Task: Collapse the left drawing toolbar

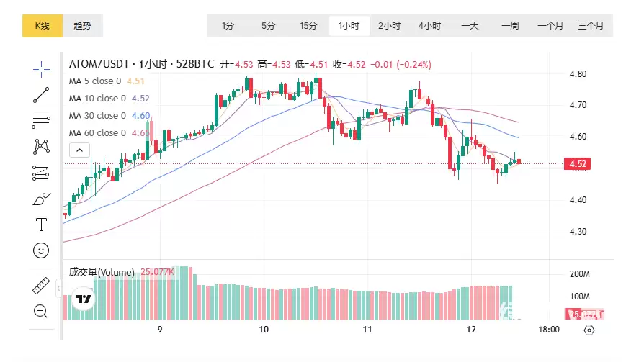Action: [58, 289]
